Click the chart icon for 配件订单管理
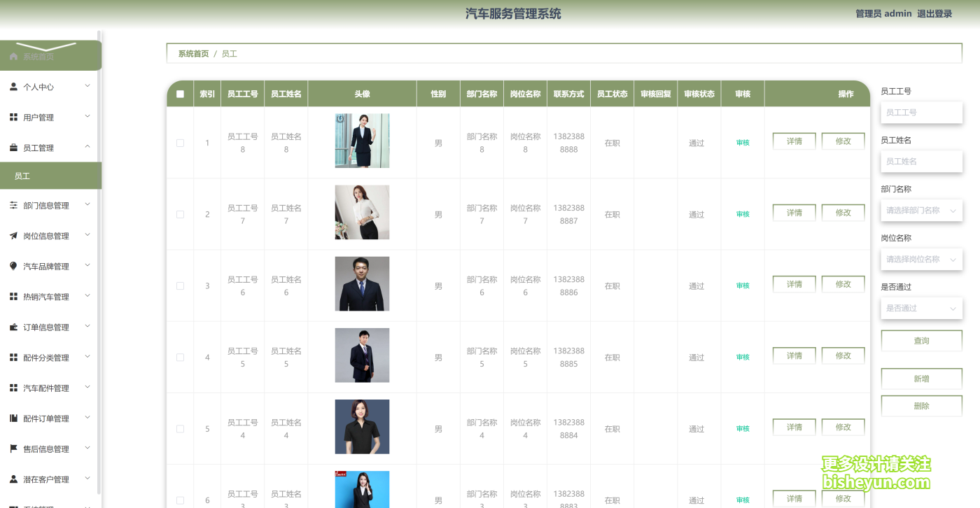Viewport: 980px width, 508px height. (x=13, y=418)
